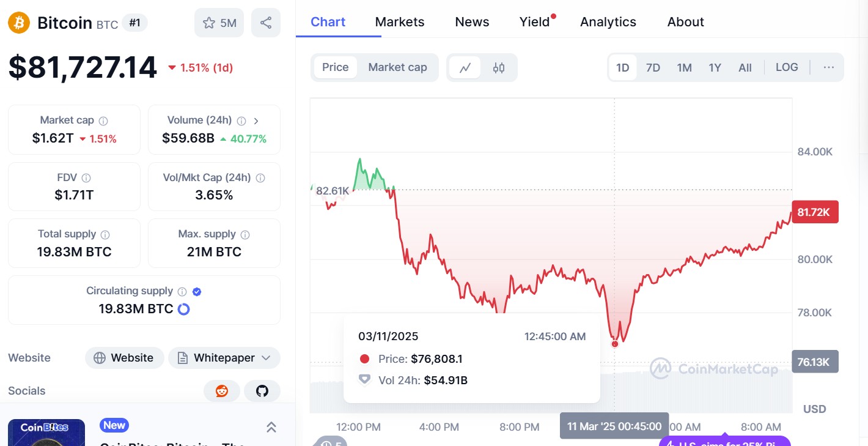Expand Volume (24h) details arrow
The width and height of the screenshot is (868, 446).
(256, 121)
